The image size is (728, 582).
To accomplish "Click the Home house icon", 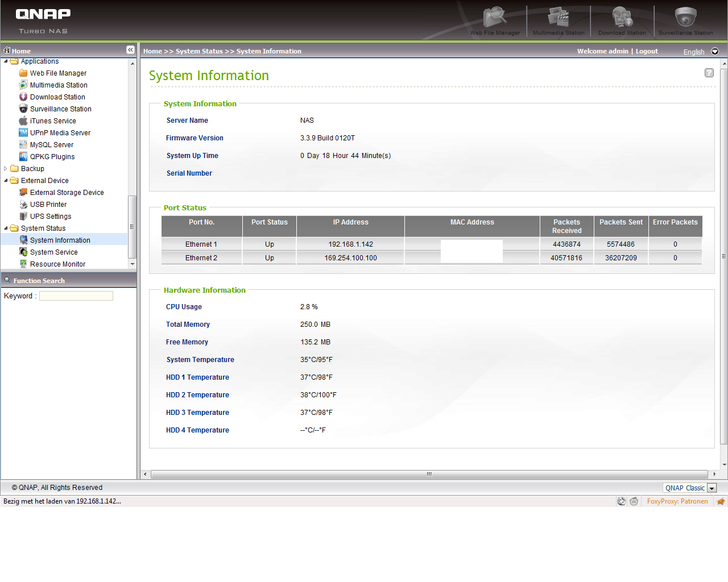I will pos(7,50).
